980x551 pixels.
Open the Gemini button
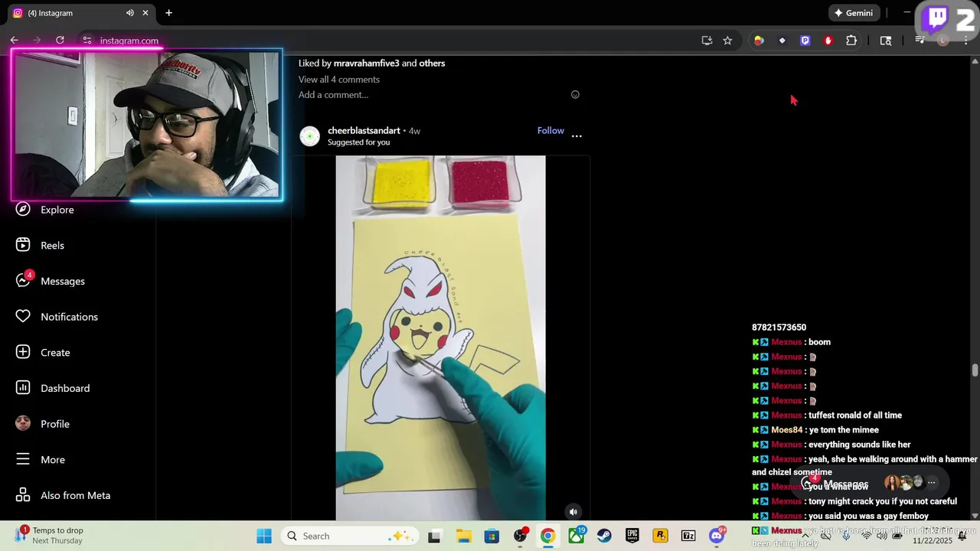pos(854,13)
